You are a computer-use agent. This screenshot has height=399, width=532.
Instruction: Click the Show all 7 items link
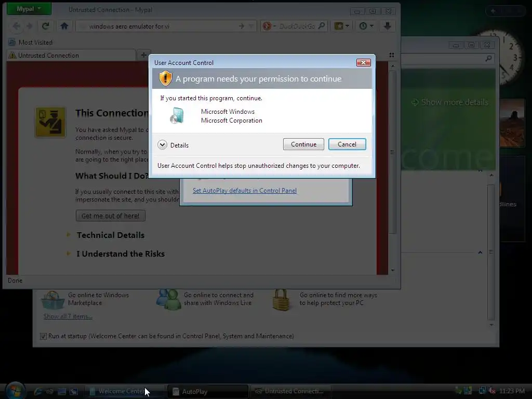tap(68, 316)
